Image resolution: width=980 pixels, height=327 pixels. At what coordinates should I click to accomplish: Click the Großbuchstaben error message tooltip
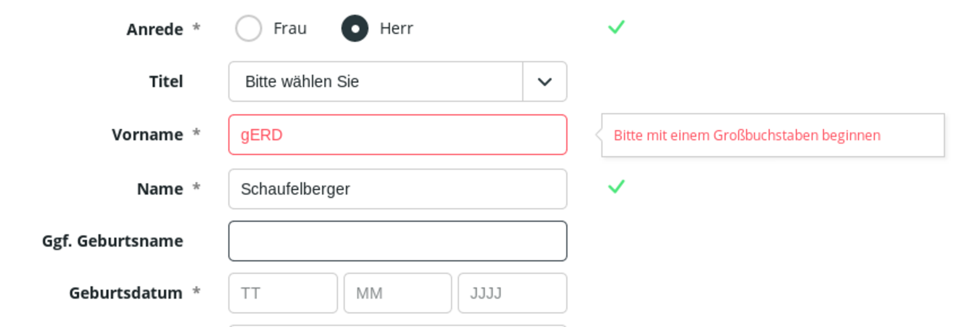point(772,135)
